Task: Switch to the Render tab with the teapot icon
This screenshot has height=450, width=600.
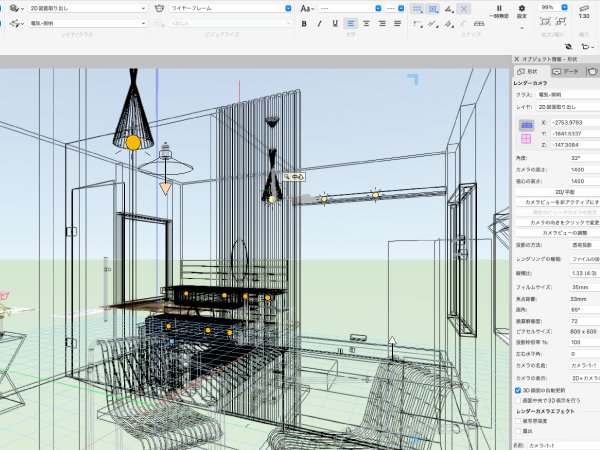Action: click(x=592, y=72)
